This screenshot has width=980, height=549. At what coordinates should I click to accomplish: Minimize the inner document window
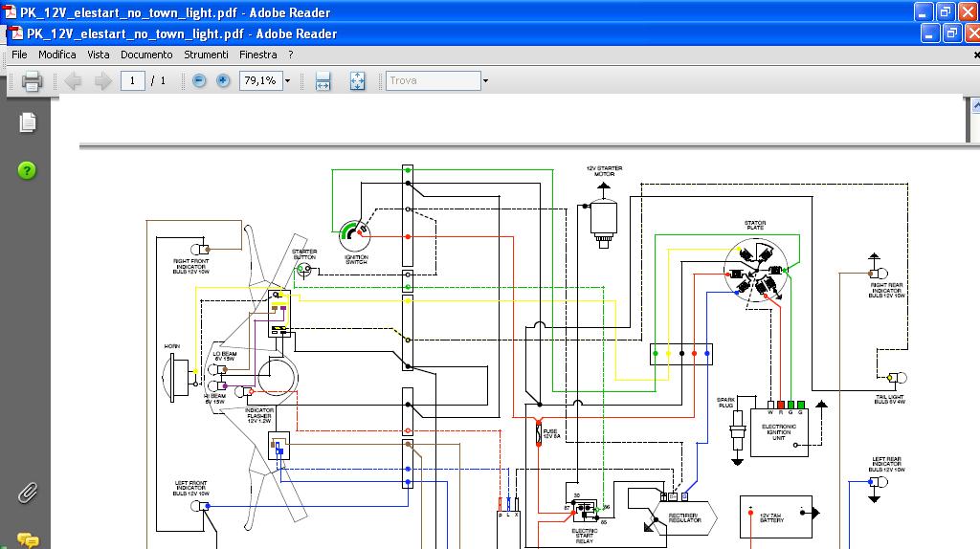tap(930, 33)
